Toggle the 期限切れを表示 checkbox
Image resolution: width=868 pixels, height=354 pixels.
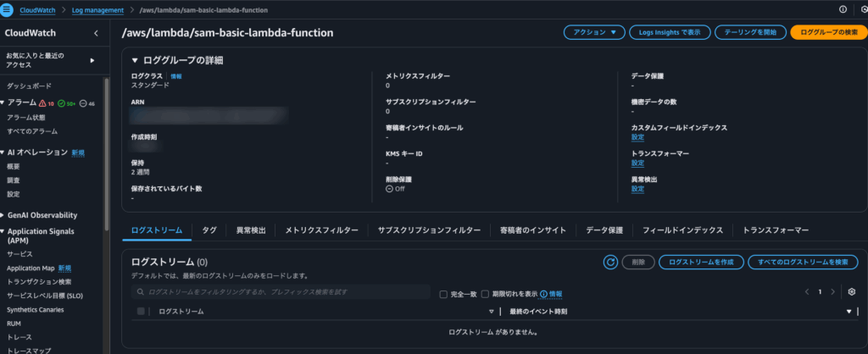[485, 294]
